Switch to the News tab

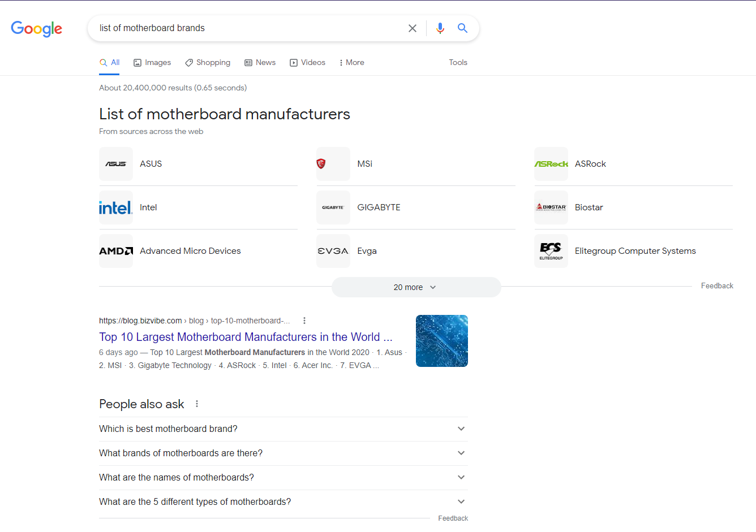(260, 63)
